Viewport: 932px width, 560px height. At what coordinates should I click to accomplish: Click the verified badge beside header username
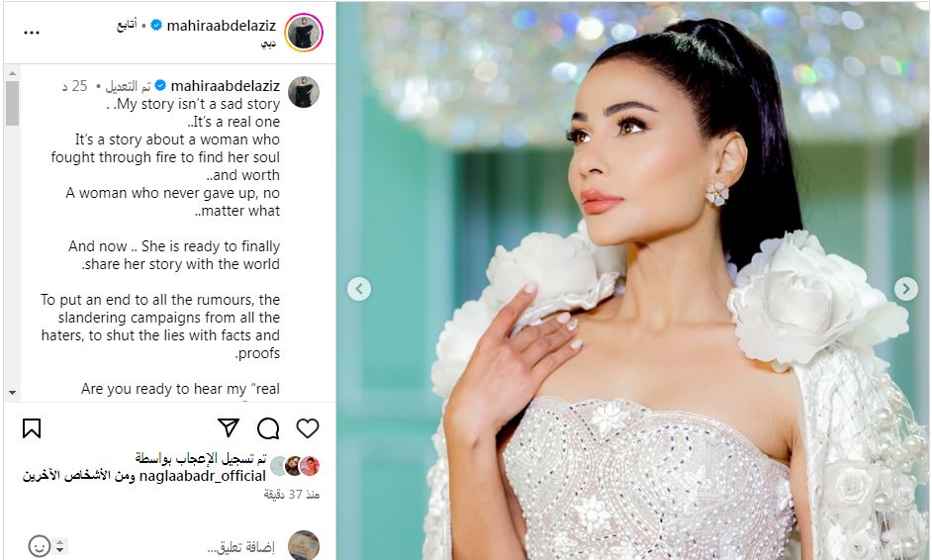coord(156,25)
